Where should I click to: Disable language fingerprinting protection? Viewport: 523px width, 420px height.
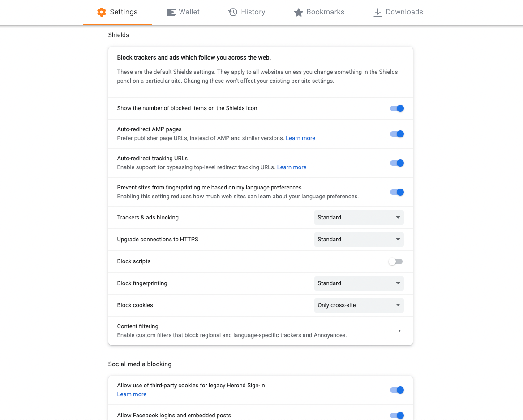click(x=397, y=192)
